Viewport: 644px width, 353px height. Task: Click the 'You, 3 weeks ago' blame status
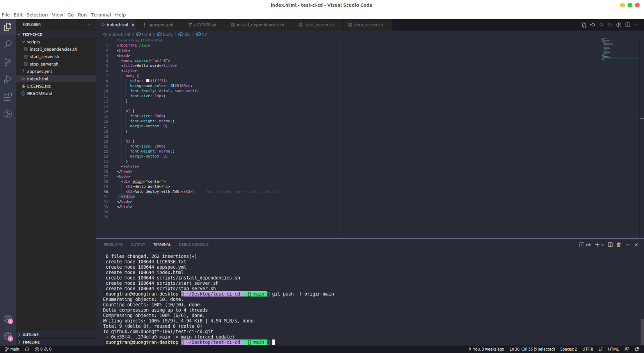tap(486, 349)
